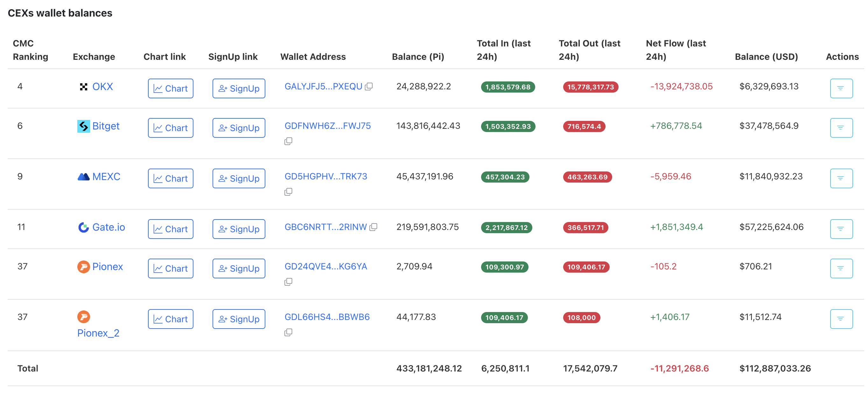The height and width of the screenshot is (396, 868).
Task: Open Actions menu for OKX row
Action: (841, 88)
